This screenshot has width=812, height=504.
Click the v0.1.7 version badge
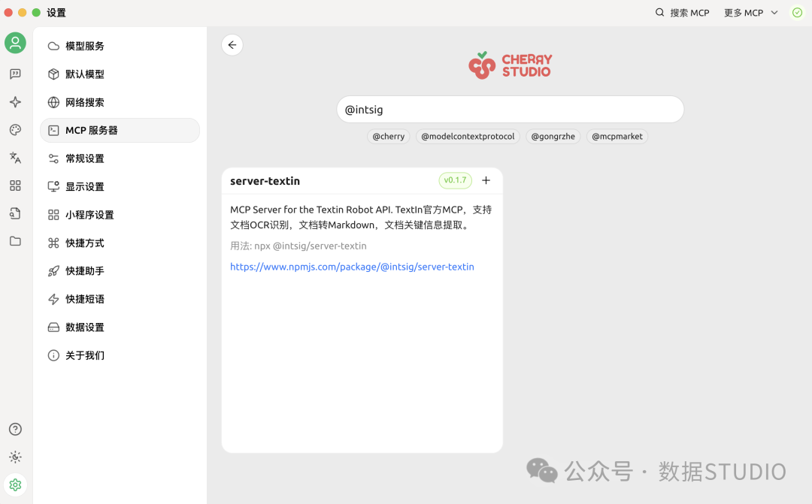(x=455, y=180)
